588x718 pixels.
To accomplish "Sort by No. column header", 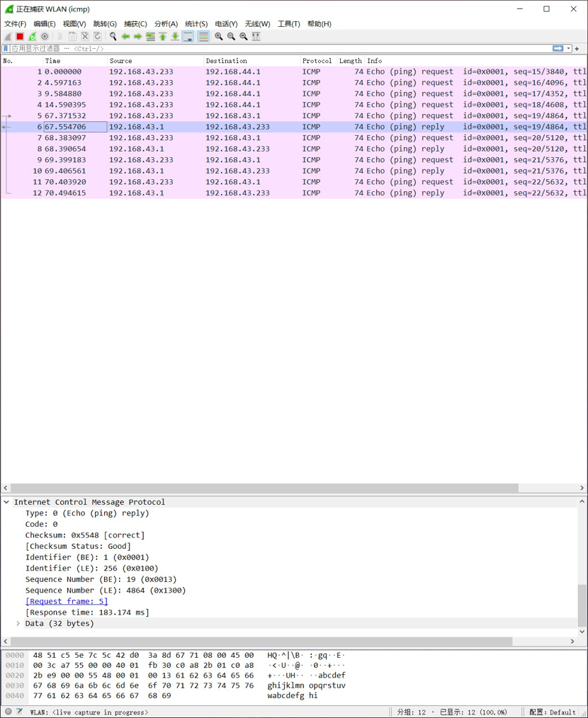I will (22, 61).
